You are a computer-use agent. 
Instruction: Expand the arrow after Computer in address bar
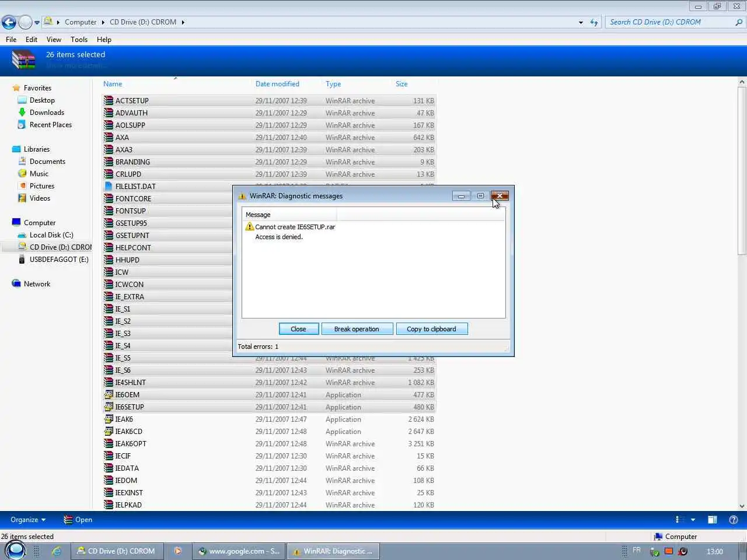click(103, 22)
